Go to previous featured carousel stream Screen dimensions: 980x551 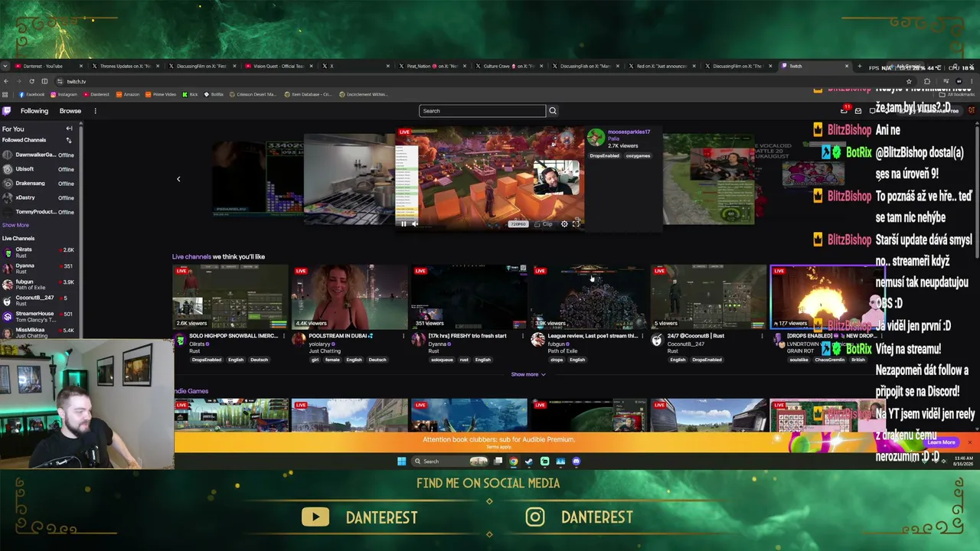178,179
